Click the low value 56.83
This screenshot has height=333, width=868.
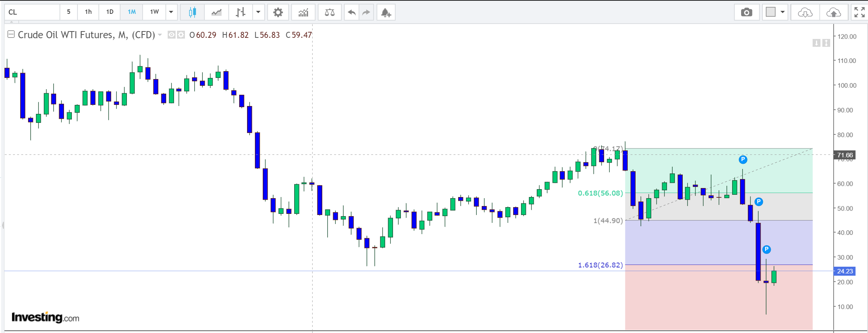270,35
